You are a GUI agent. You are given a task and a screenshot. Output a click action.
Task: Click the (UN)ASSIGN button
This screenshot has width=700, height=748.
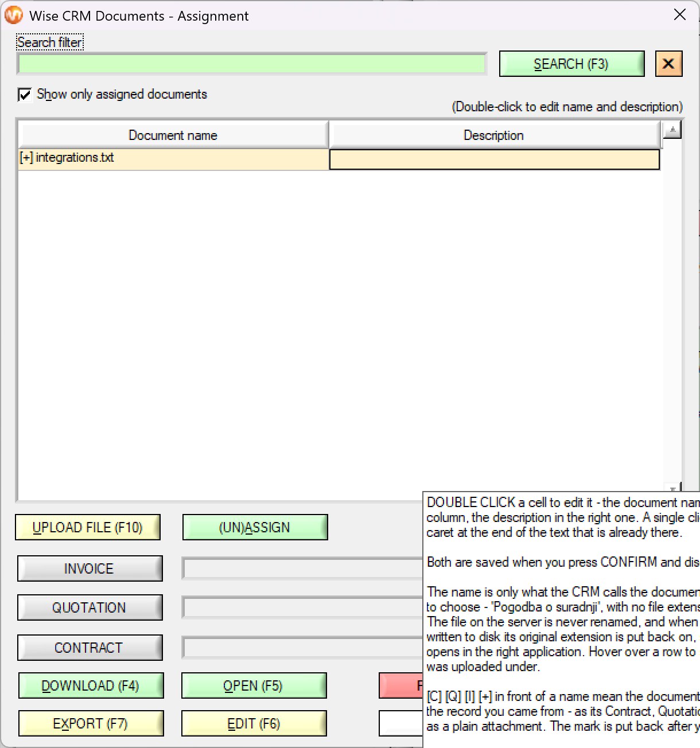click(255, 527)
